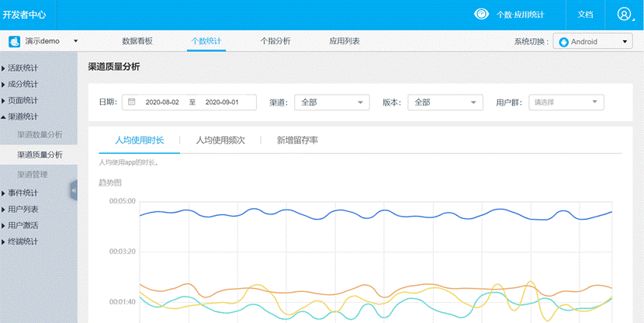Open the user account avatar menu

point(625,15)
